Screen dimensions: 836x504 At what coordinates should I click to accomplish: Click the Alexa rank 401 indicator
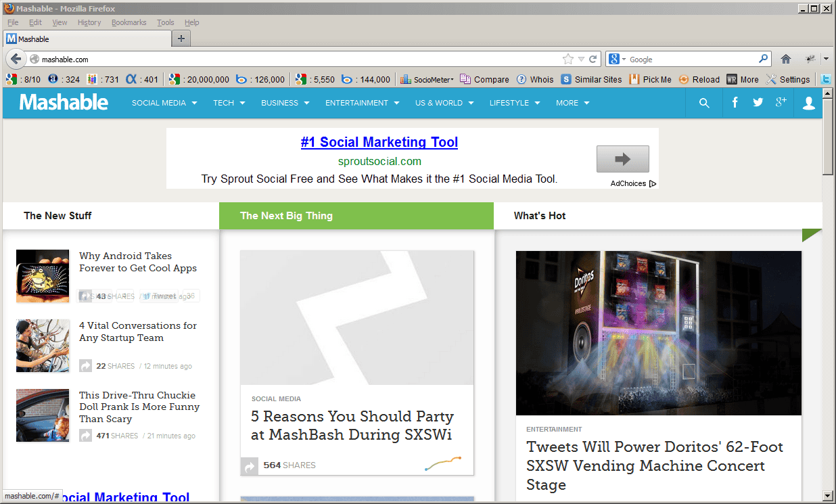point(143,79)
